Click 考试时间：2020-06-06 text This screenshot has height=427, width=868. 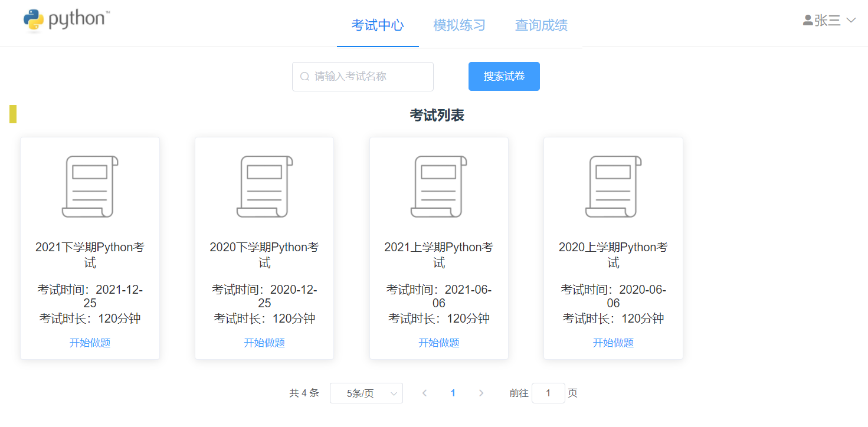(613, 296)
